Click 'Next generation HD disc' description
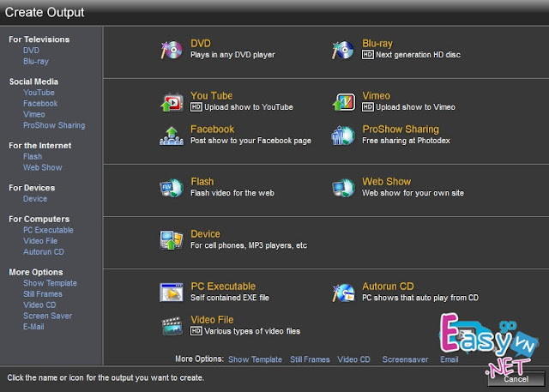Screen dimensions: 549x392 pyautogui.click(x=418, y=55)
